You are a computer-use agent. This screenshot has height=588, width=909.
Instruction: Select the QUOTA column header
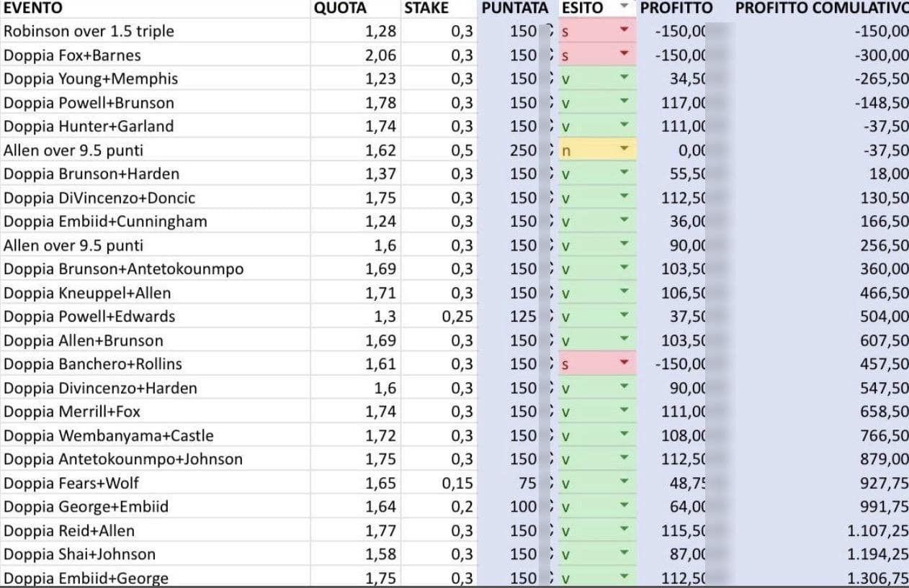pyautogui.click(x=340, y=8)
